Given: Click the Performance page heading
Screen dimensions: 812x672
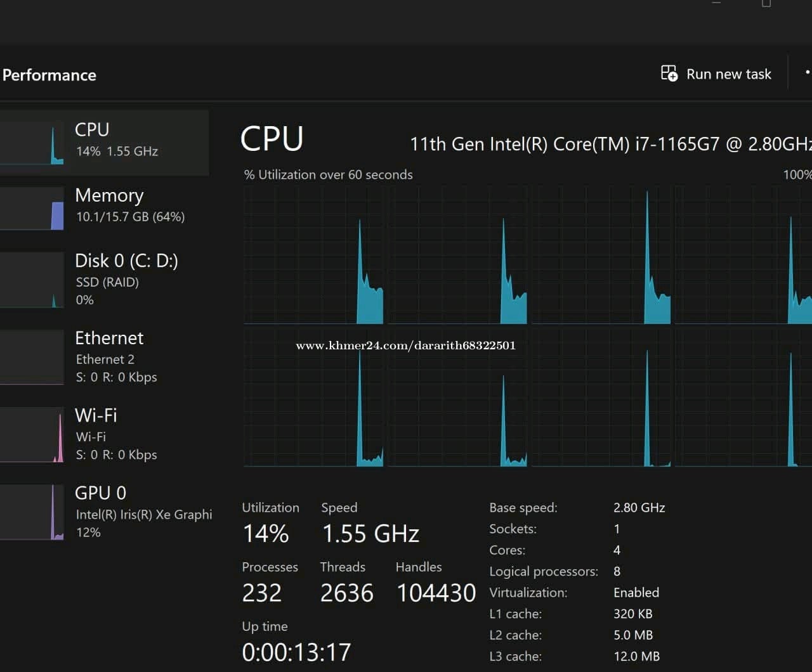Looking at the screenshot, I should click(49, 75).
